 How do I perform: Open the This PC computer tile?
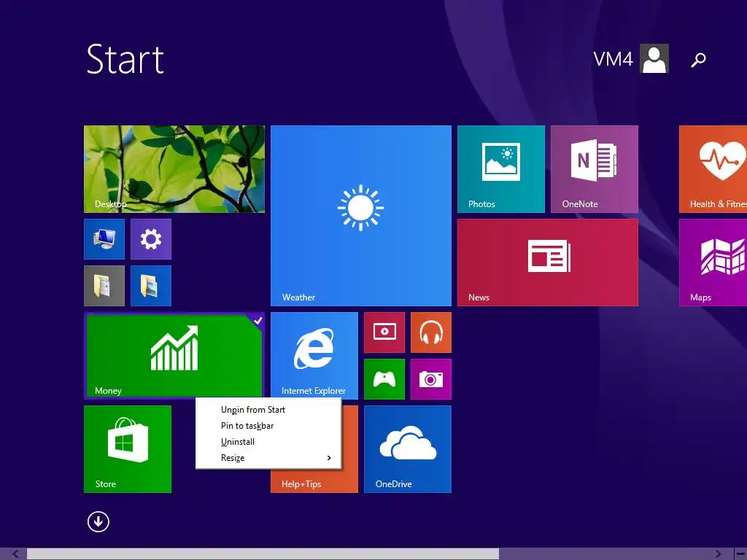(104, 239)
